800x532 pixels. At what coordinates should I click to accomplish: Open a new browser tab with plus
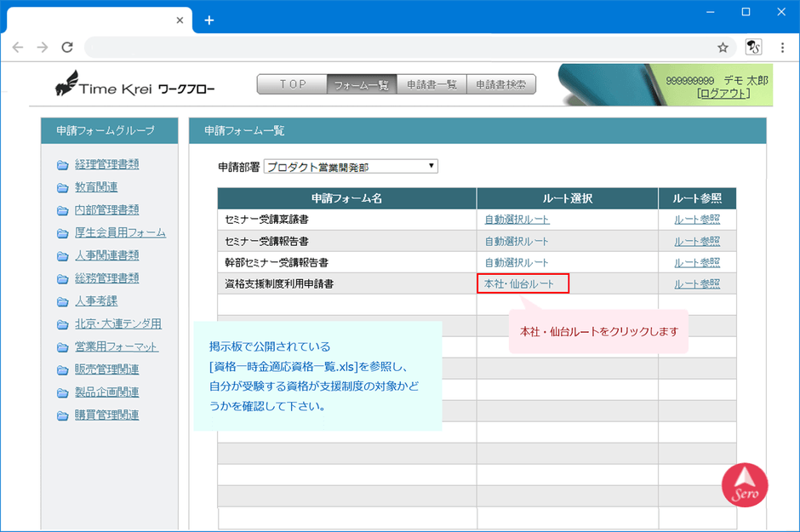[x=209, y=20]
